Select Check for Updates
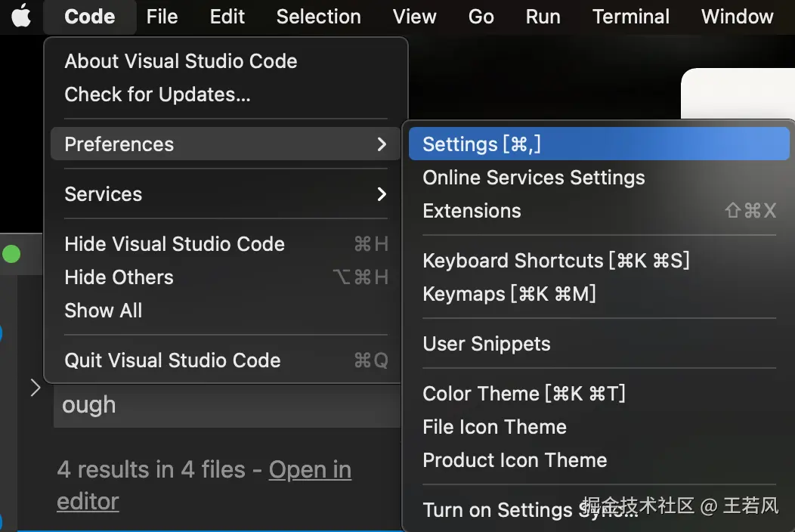Image resolution: width=795 pixels, height=532 pixels. (x=157, y=94)
